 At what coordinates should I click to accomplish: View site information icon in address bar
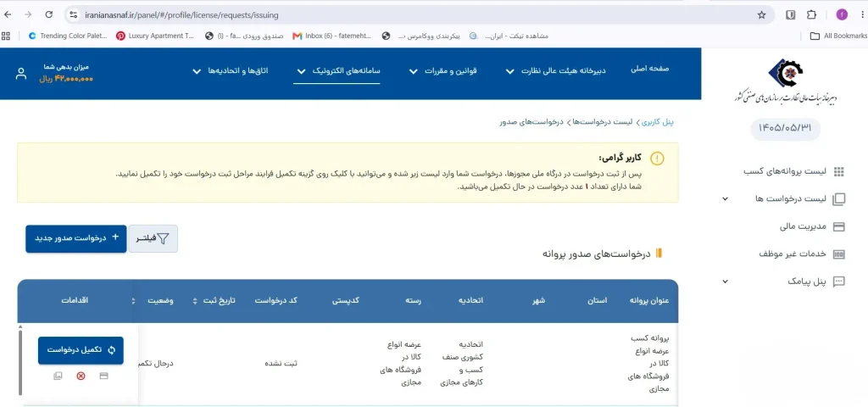[x=74, y=15]
